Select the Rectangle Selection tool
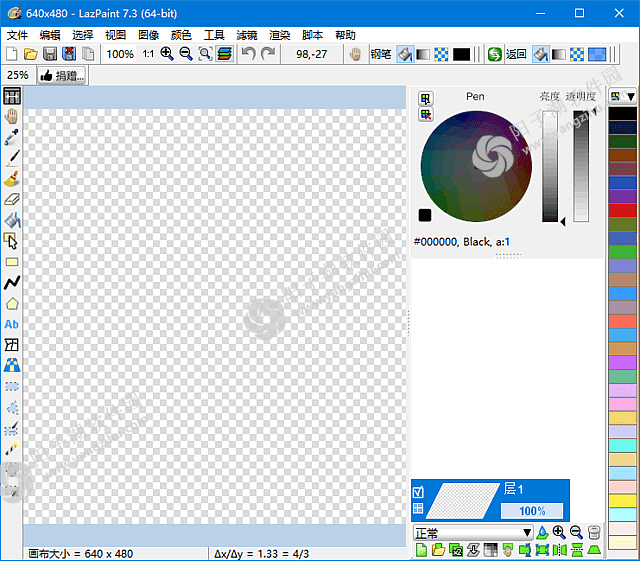This screenshot has width=640, height=561. click(x=12, y=386)
